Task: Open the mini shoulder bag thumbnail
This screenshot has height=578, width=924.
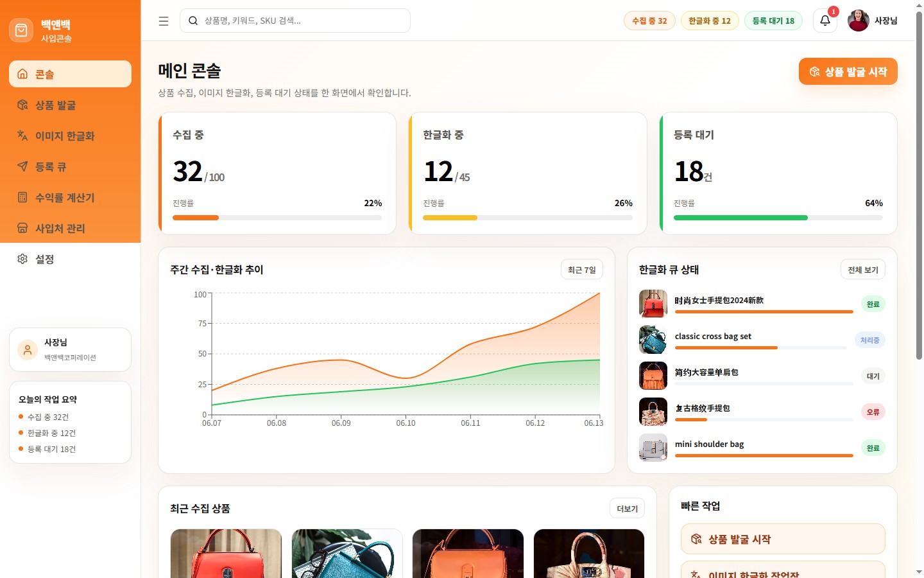Action: point(653,448)
